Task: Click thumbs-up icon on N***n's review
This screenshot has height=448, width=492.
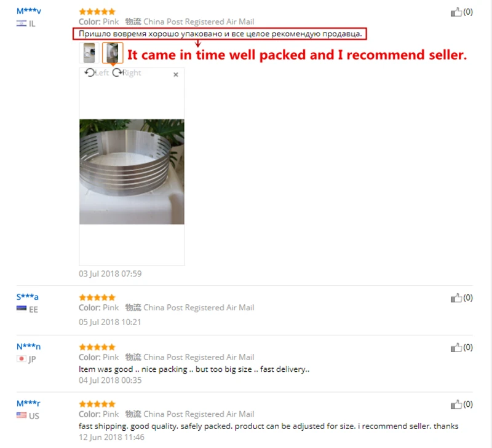Action: click(x=456, y=347)
